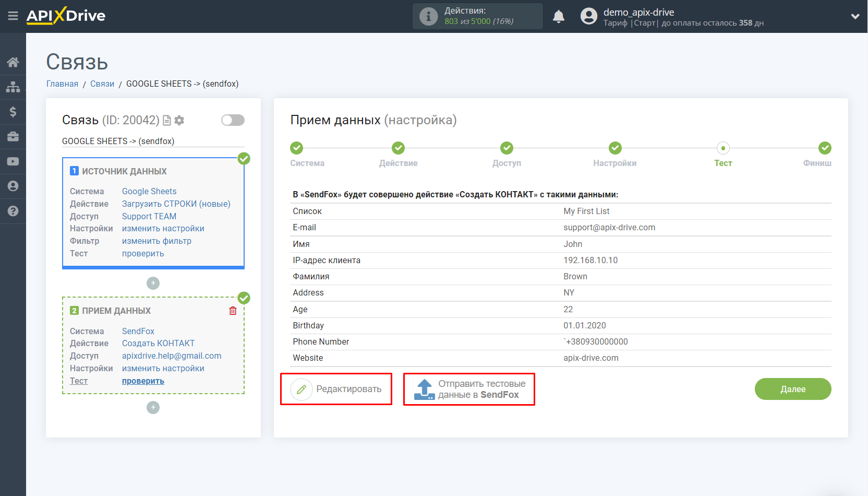Viewport: 868px width, 496px height.
Task: Go to Связи breadcrumb
Action: click(102, 84)
